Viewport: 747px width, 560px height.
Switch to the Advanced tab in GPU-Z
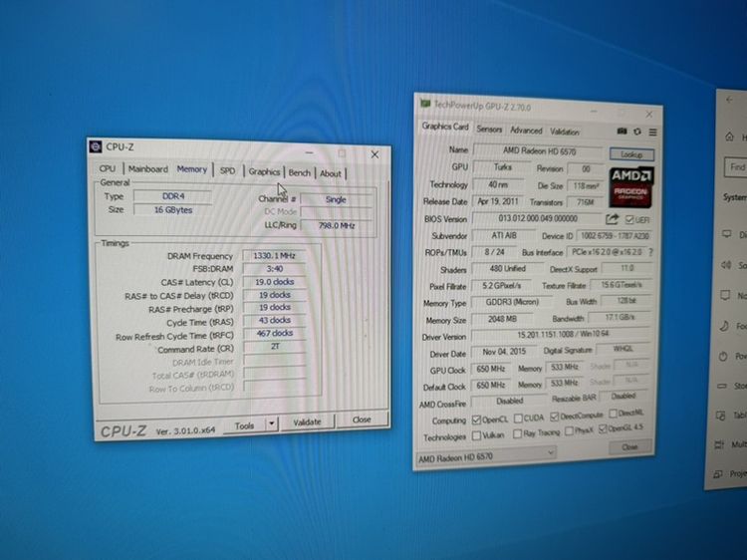[x=526, y=131]
